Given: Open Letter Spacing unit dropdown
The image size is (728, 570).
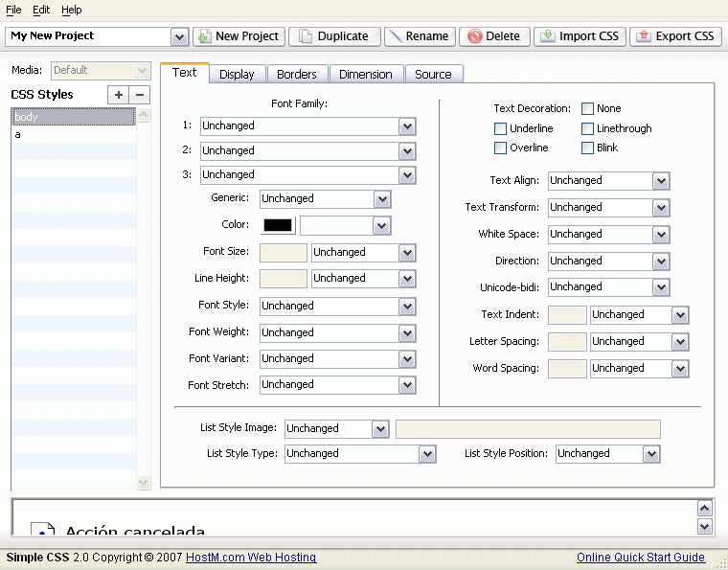Looking at the screenshot, I should 680,342.
